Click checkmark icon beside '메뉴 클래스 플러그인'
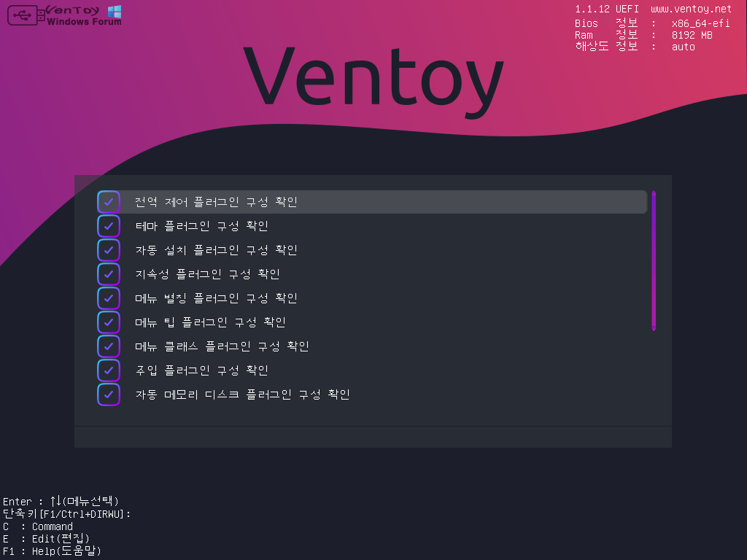 pyautogui.click(x=109, y=346)
